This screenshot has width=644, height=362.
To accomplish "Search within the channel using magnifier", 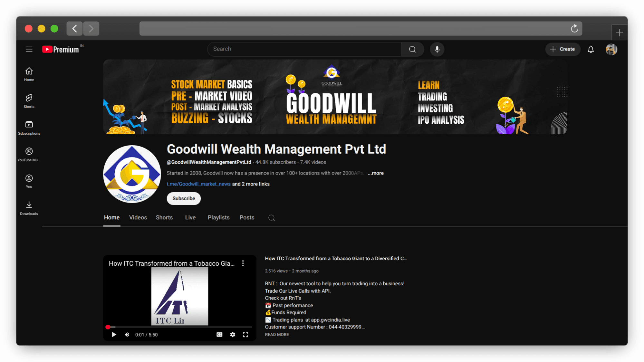I will click(272, 218).
